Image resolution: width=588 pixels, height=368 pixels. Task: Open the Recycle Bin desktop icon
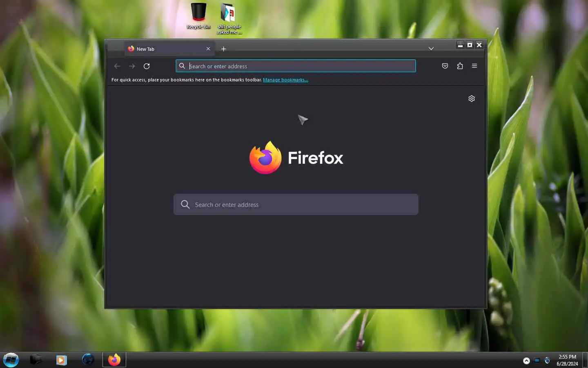tap(198, 16)
